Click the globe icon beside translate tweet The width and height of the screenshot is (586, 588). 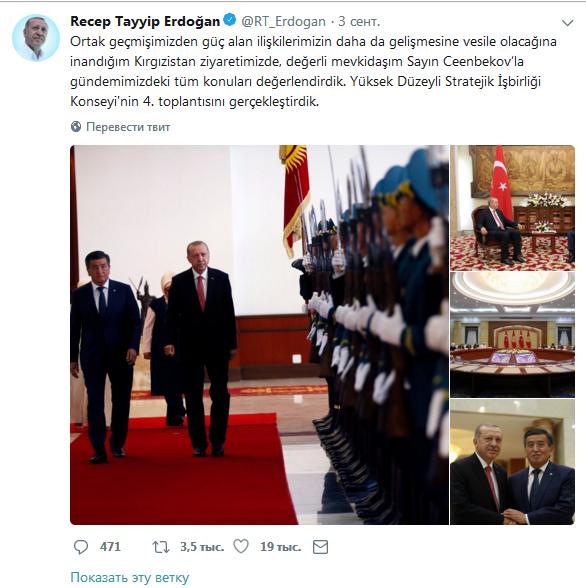point(76,127)
